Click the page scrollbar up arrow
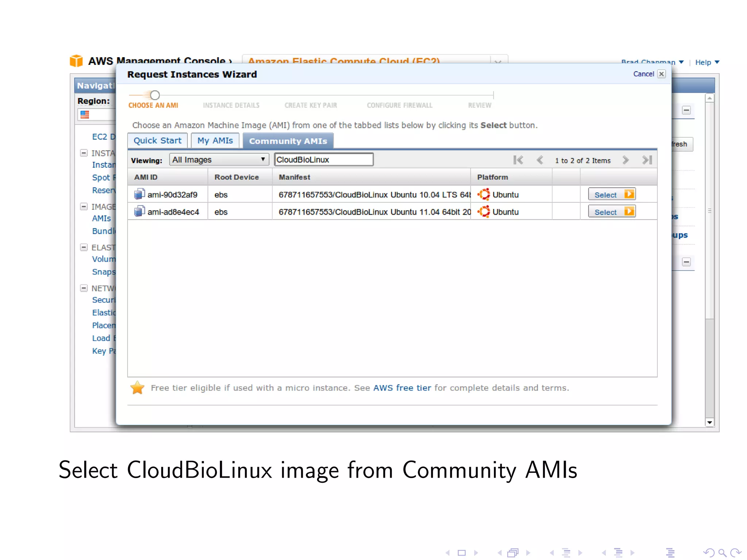The width and height of the screenshot is (747, 560). pyautogui.click(x=709, y=98)
